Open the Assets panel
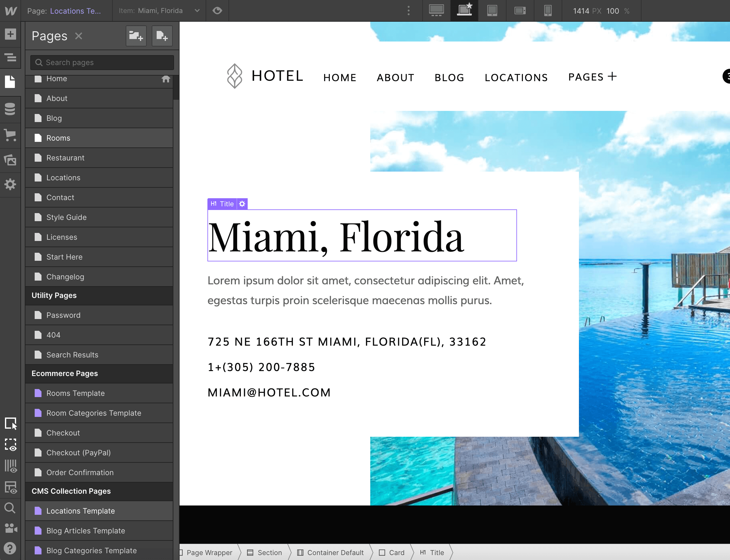730x560 pixels. click(x=10, y=160)
